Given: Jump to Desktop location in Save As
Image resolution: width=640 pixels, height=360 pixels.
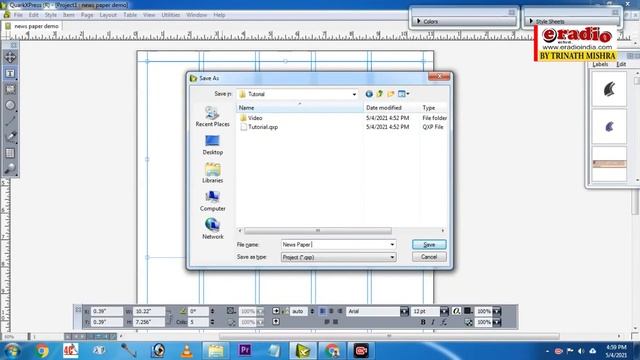Looking at the screenshot, I should (213, 145).
